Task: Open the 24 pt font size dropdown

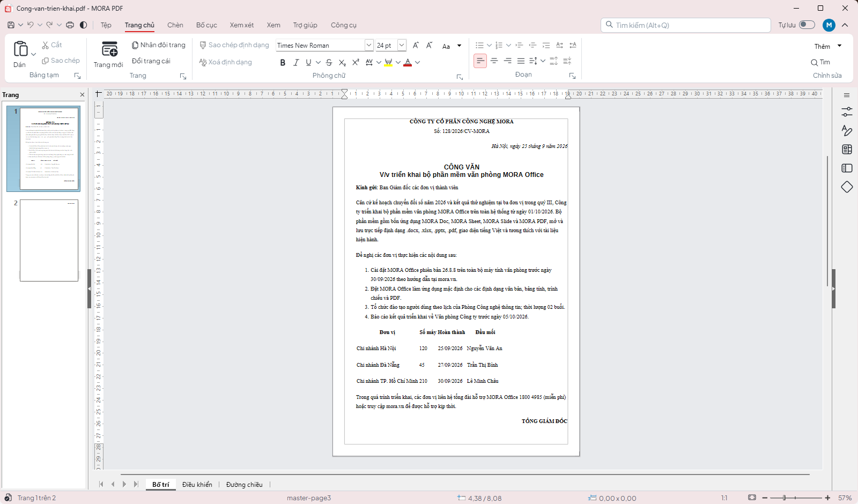Action: coord(402,45)
